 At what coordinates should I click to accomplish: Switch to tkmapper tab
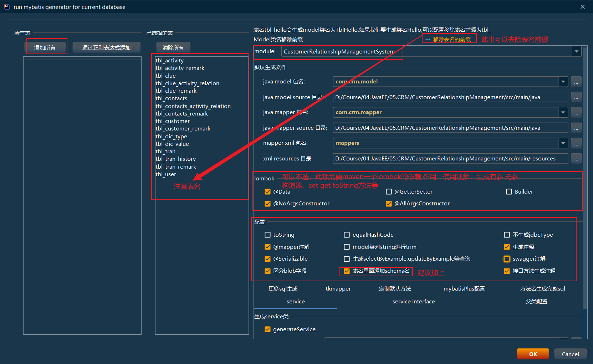[x=338, y=289]
